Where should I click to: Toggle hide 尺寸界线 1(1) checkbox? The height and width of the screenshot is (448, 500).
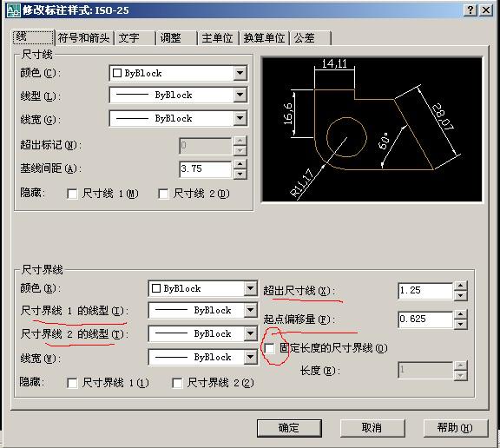pos(72,383)
